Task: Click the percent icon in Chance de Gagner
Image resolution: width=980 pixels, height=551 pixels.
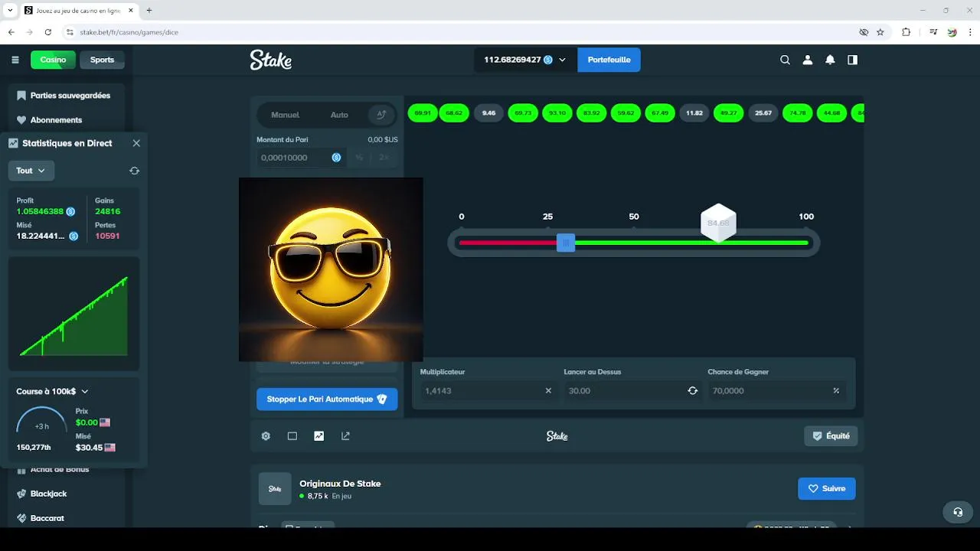Action: click(x=836, y=390)
